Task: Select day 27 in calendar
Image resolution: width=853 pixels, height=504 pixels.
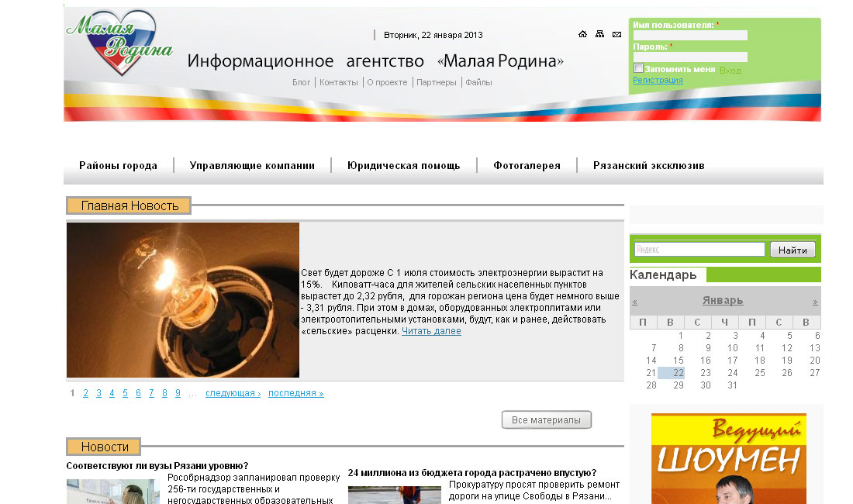Action: [x=814, y=372]
